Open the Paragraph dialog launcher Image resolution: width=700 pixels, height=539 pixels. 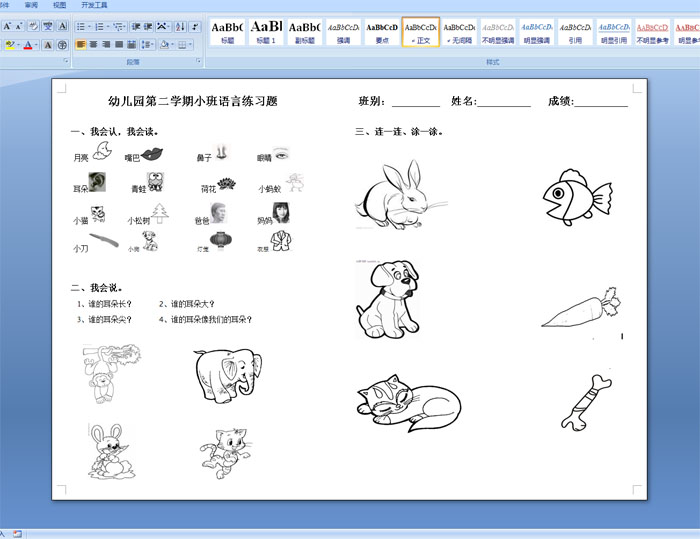(x=199, y=61)
